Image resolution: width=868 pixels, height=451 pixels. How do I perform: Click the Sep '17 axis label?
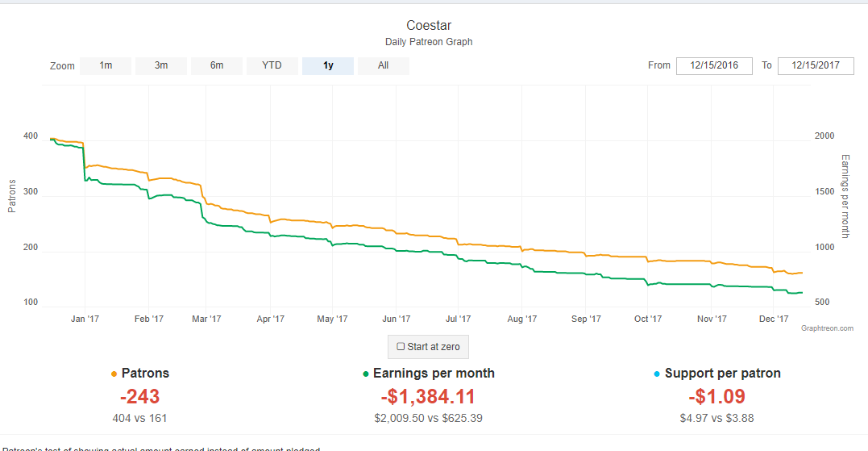point(586,319)
